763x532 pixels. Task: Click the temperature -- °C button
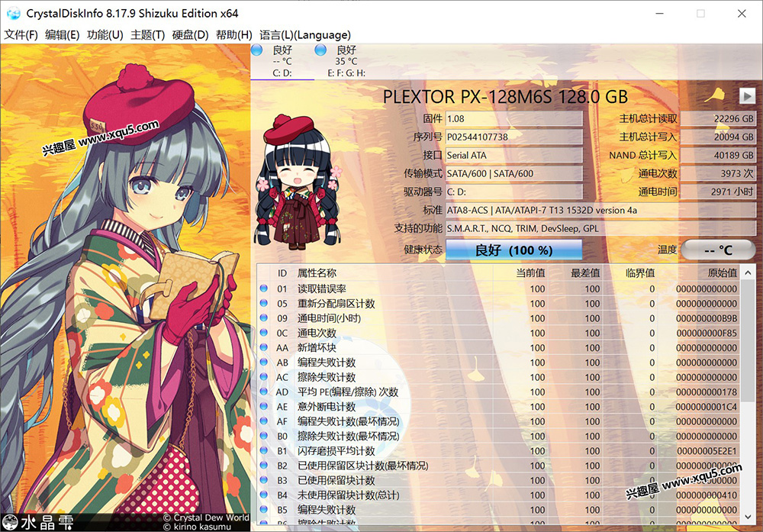pos(718,250)
